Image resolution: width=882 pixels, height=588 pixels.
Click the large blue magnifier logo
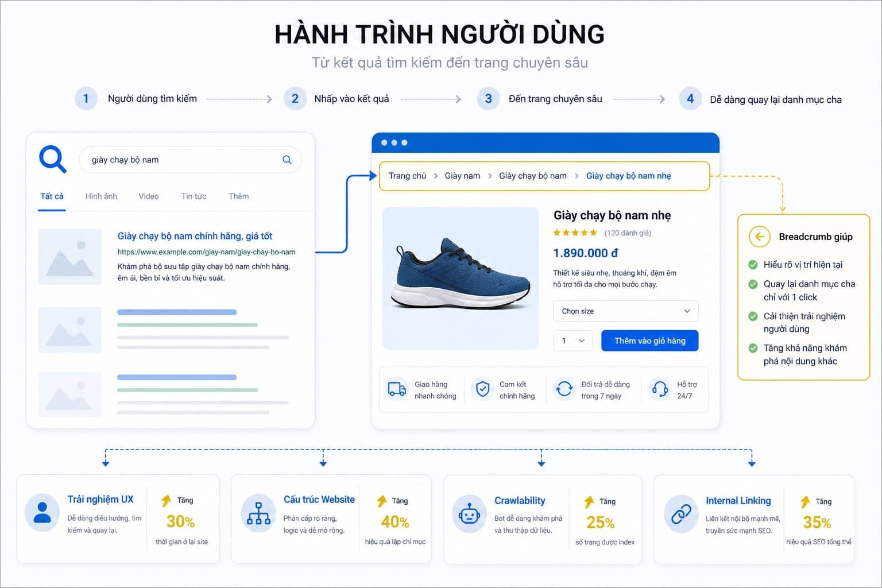click(52, 159)
